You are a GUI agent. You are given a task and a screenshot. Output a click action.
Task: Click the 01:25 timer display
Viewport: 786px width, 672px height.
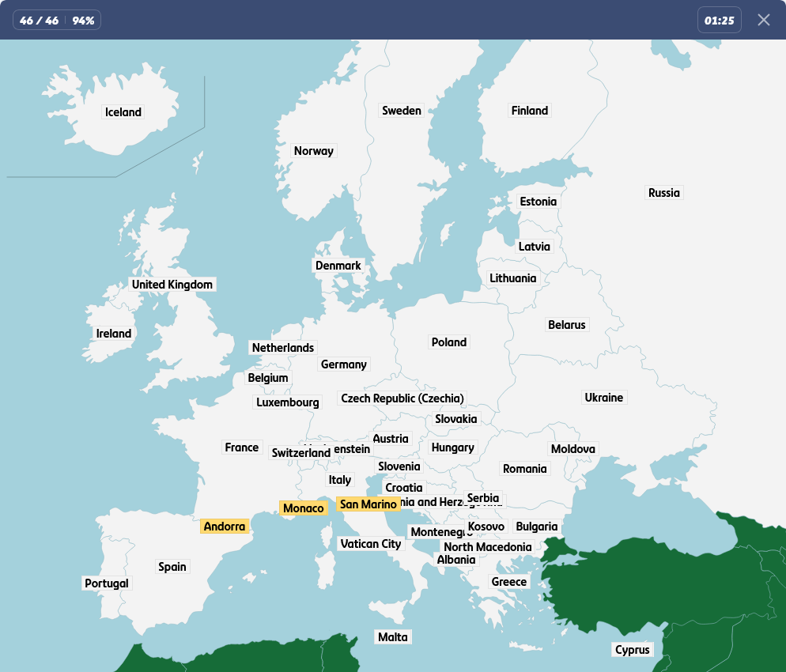719,21
